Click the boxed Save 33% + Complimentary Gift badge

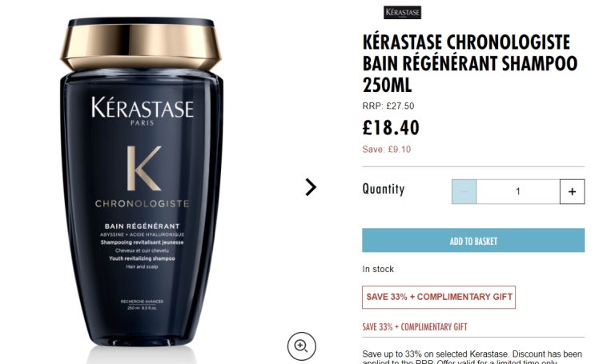[x=439, y=297]
